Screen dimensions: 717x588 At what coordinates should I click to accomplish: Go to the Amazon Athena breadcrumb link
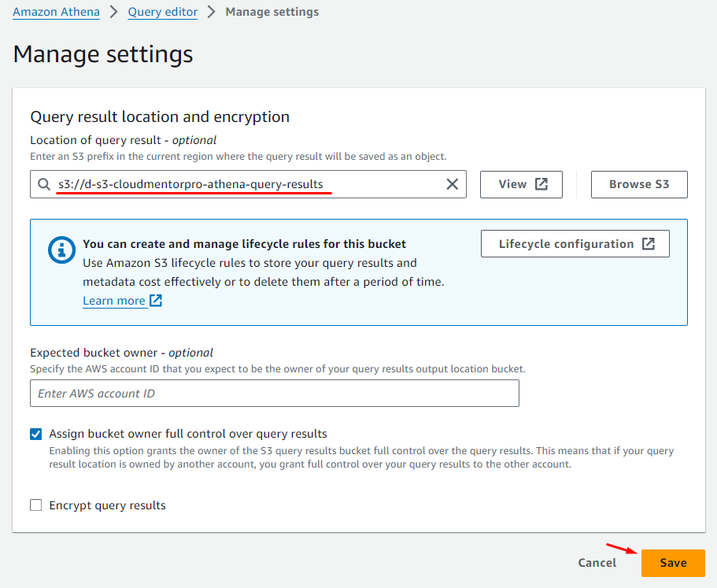56,13
